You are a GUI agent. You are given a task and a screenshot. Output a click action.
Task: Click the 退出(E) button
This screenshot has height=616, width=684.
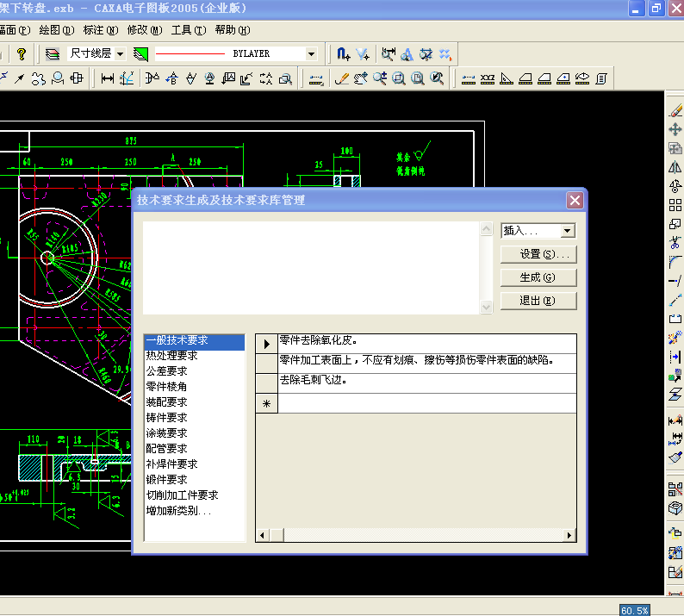coord(538,301)
